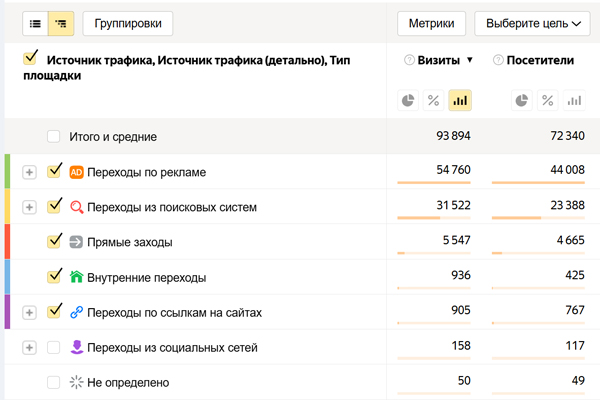Expand Переходы по ссылкам на сайтах
Image resolution: width=600 pixels, height=400 pixels.
(29, 312)
